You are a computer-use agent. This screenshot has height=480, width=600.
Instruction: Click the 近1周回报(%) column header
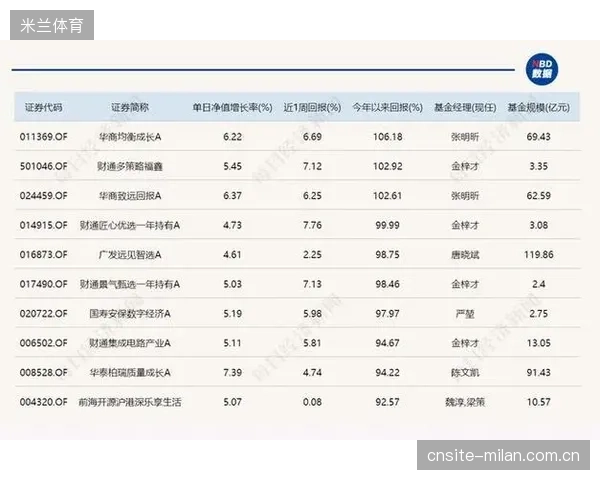click(x=312, y=108)
